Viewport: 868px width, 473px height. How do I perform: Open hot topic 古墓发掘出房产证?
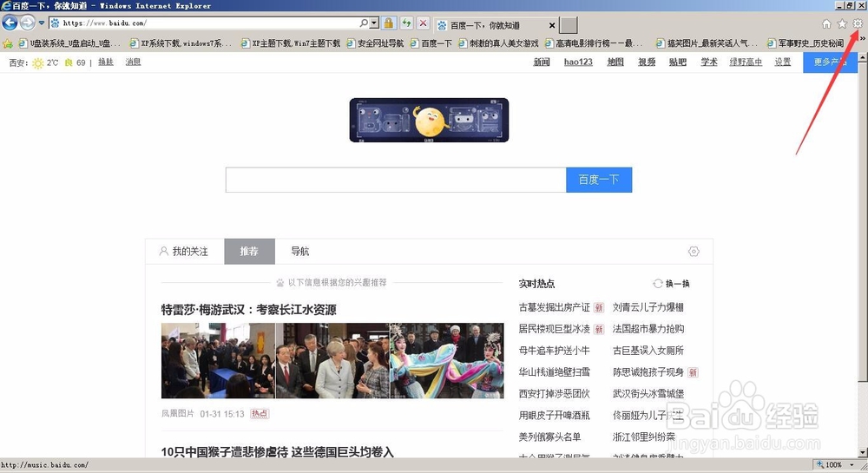coord(554,307)
